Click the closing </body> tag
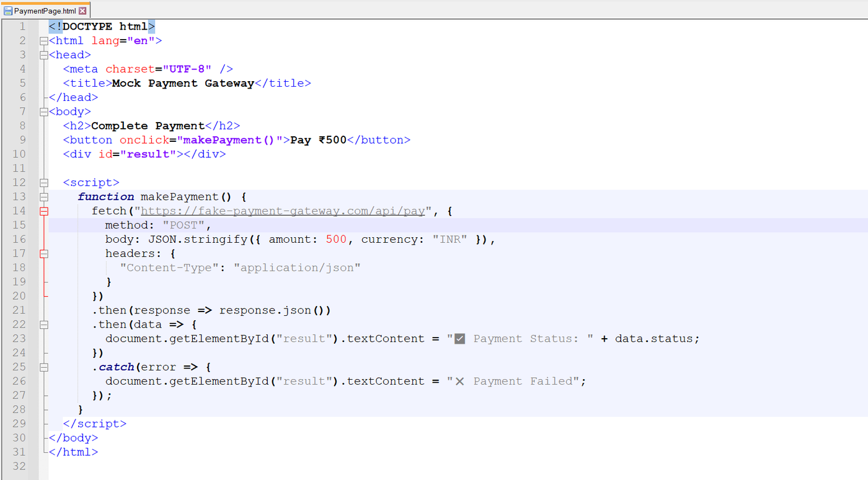This screenshot has width=868, height=480. pyautogui.click(x=73, y=438)
